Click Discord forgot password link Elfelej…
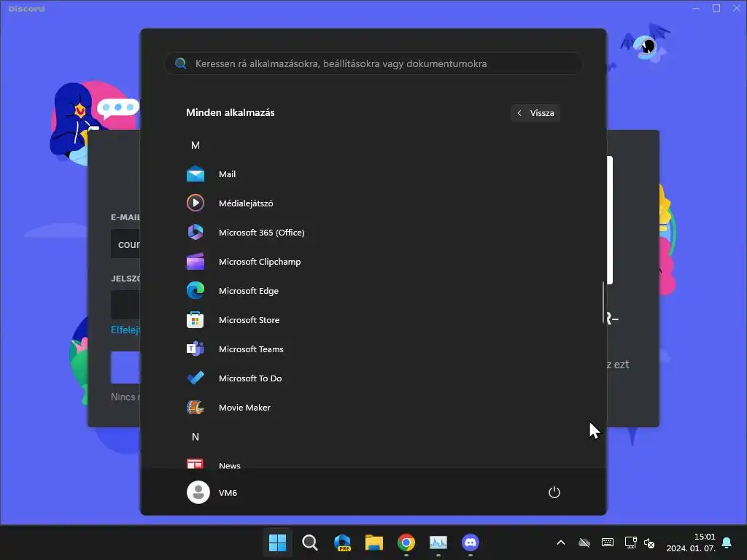Viewport: 747px width, 560px height. [125, 330]
